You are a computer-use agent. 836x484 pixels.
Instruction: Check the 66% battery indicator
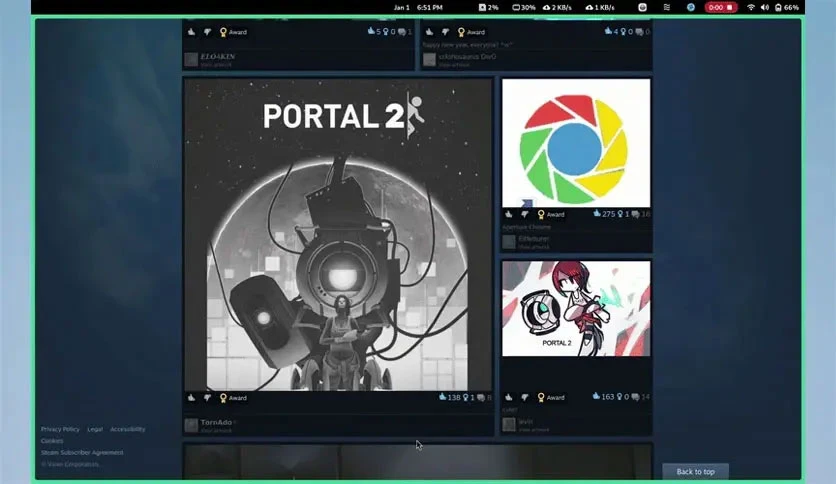[x=787, y=7]
